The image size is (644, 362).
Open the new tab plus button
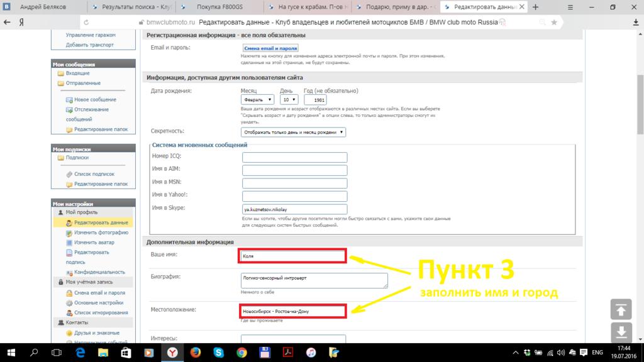click(535, 7)
